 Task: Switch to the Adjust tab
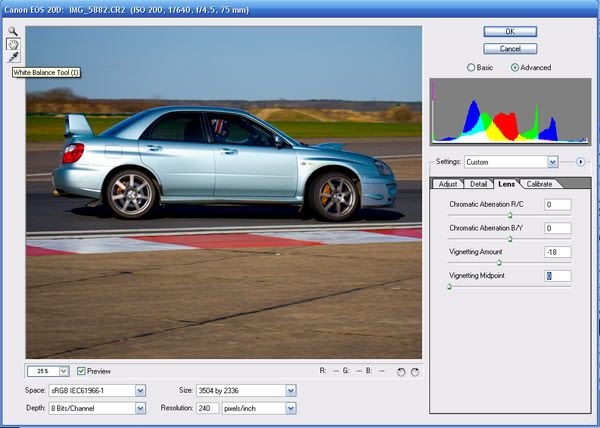click(x=447, y=184)
